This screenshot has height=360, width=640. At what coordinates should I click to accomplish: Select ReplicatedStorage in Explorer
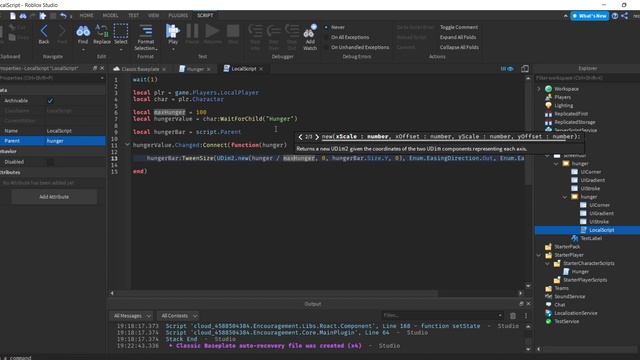[x=574, y=122]
